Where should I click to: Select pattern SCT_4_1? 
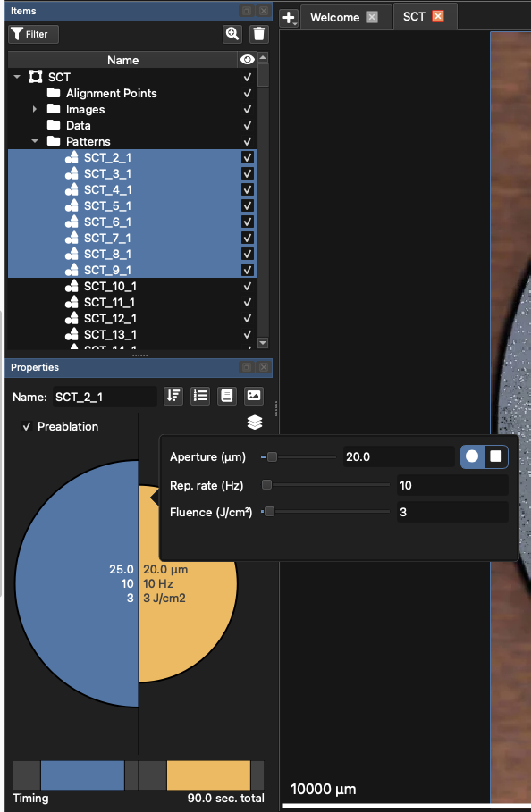tap(108, 189)
